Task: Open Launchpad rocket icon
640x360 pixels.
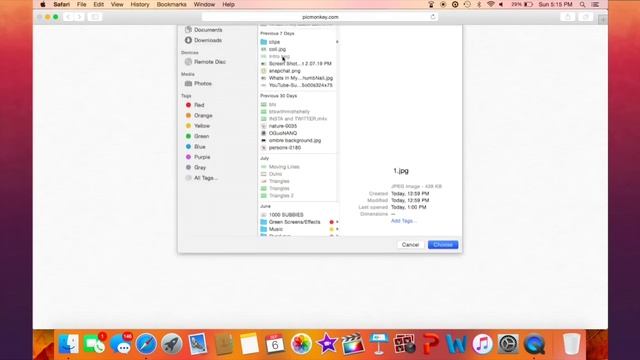Action: point(172,344)
